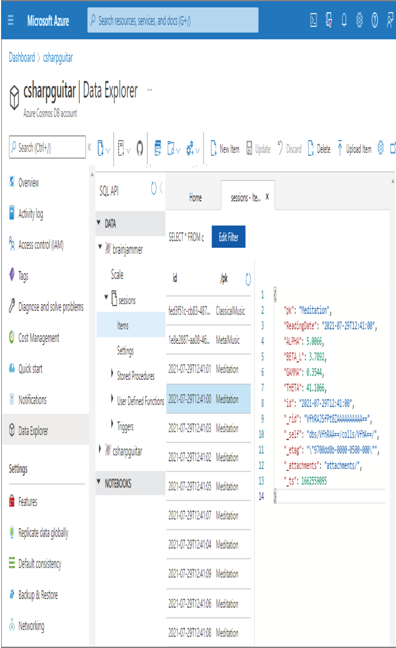Focus the resource menu Search (Ctrl+/) box
Image resolution: width=396 pixels, height=648 pixels.
47,147
